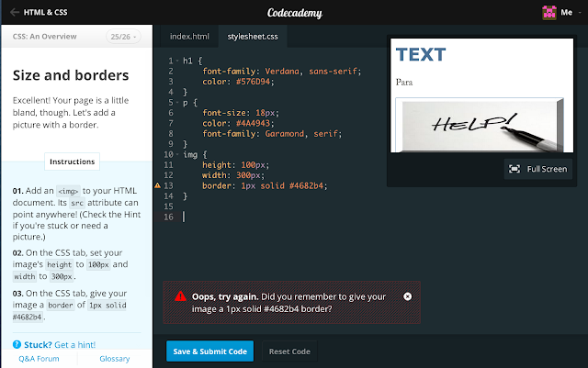This screenshot has width=588, height=368.
Task: Click the red alert triangle in error box
Action: pos(179,296)
